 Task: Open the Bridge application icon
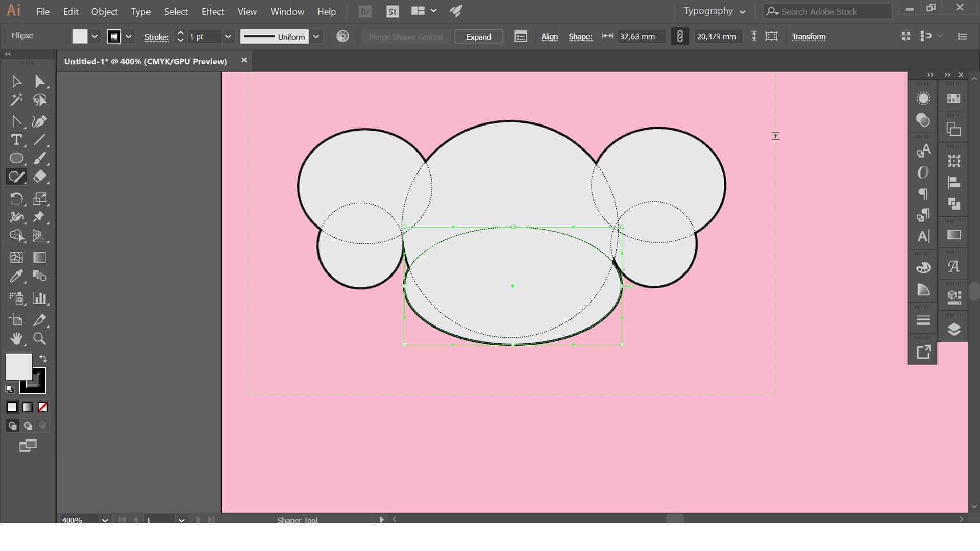tap(365, 11)
